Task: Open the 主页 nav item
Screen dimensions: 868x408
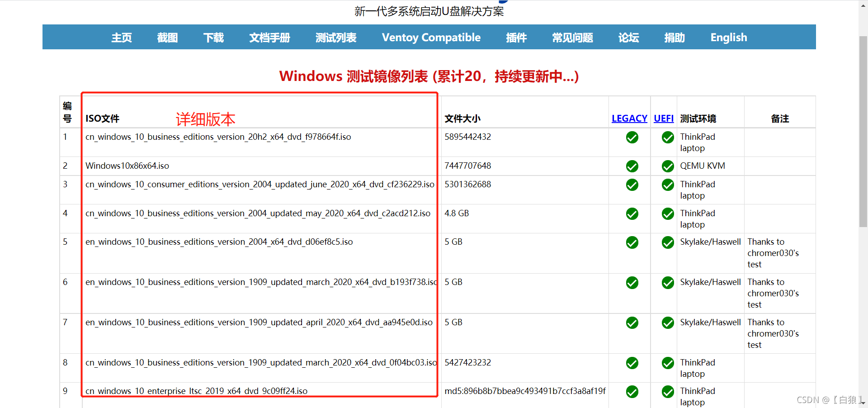Action: point(122,38)
